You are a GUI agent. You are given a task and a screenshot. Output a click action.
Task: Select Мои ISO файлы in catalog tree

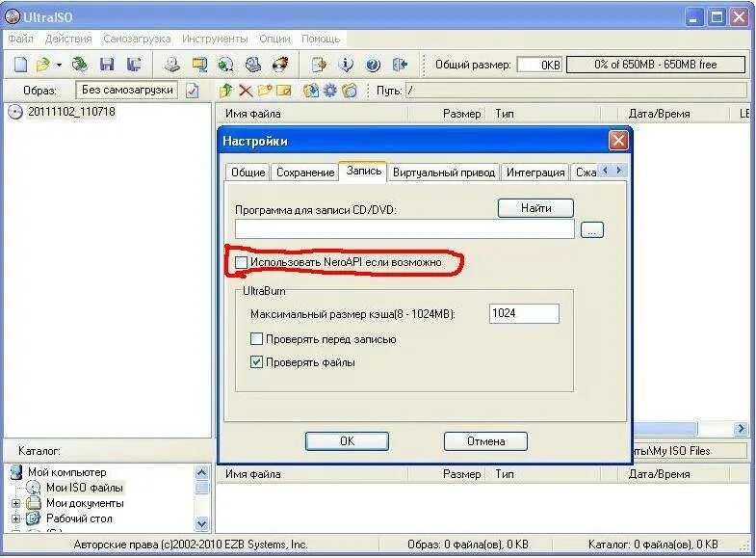point(85,488)
